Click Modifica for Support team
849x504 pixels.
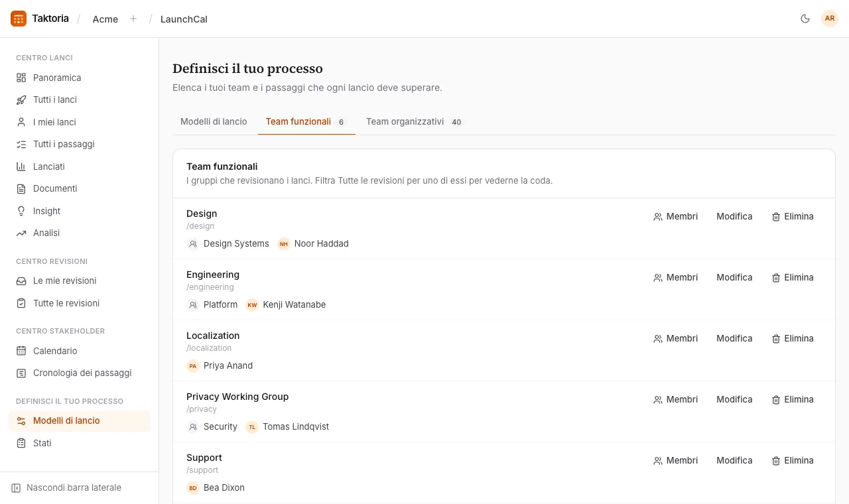click(734, 460)
